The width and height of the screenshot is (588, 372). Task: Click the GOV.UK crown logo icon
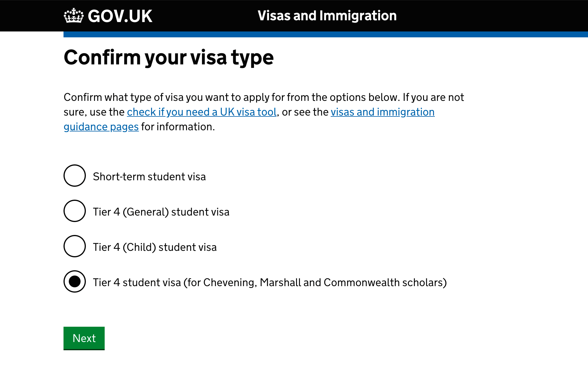(x=74, y=16)
